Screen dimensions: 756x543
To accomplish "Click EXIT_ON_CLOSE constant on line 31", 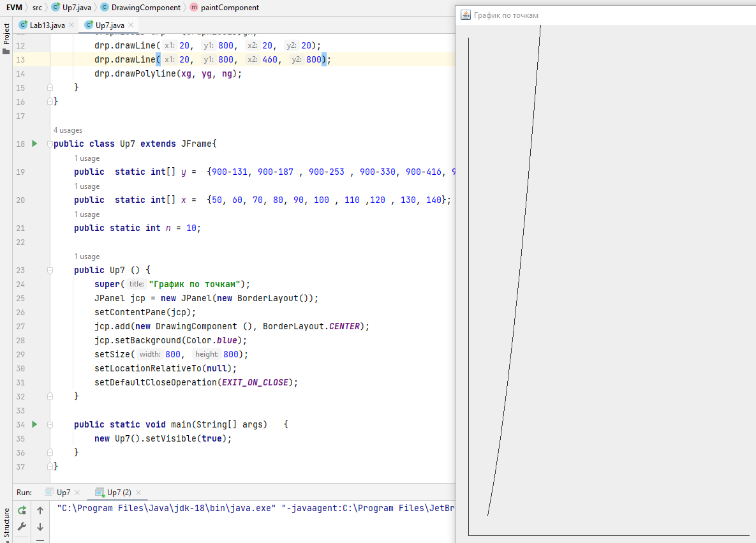I will (x=255, y=382).
